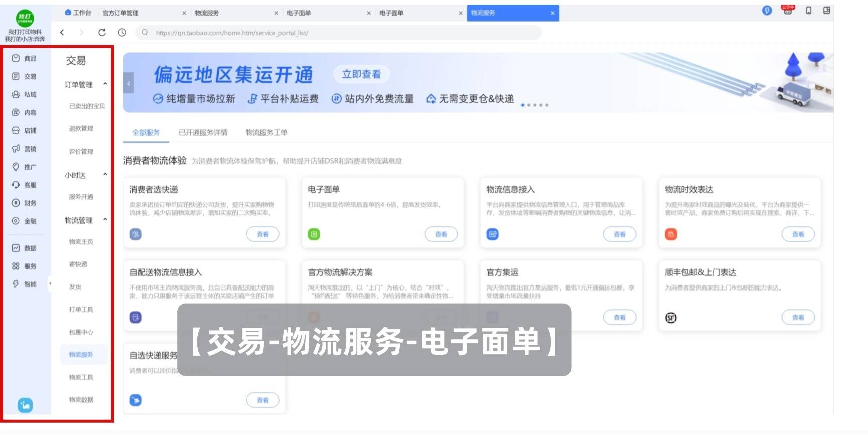This screenshot has width=868, height=435.
Task: Click the green 我打 shop logo
Action: click(25, 19)
